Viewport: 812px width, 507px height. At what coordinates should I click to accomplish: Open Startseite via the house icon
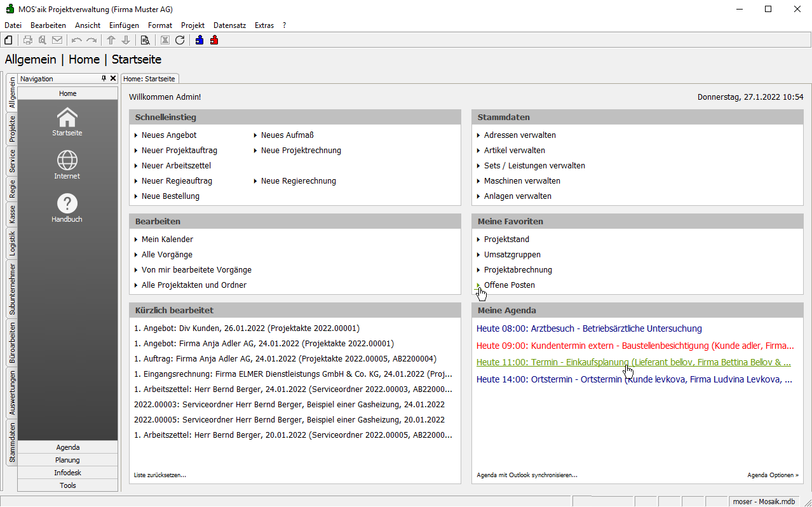coord(67,121)
